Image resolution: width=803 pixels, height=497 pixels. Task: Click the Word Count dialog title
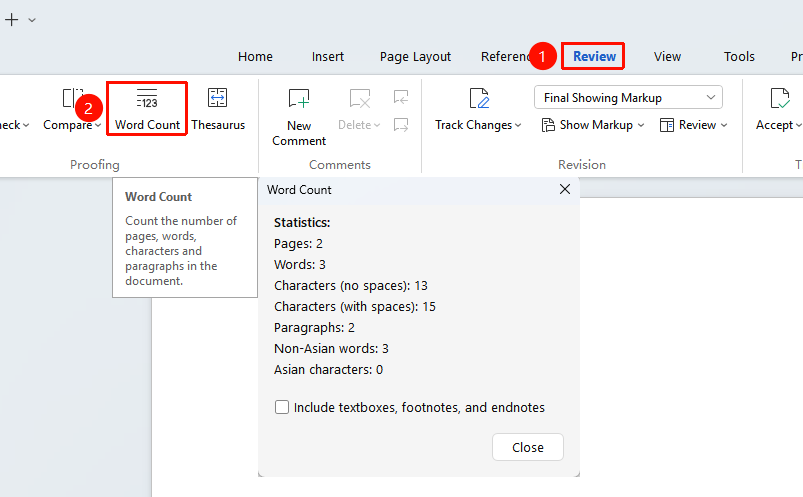tap(299, 190)
